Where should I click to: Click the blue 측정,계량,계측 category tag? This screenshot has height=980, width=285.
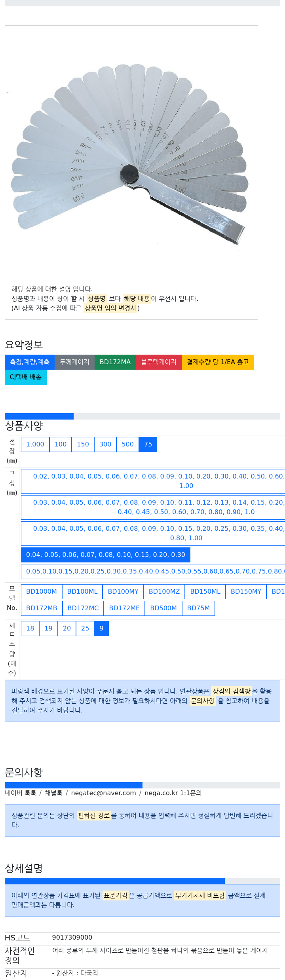pos(30,362)
